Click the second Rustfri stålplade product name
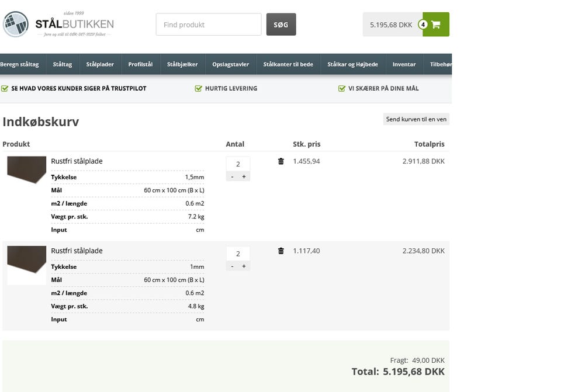561x392 pixels. click(77, 251)
